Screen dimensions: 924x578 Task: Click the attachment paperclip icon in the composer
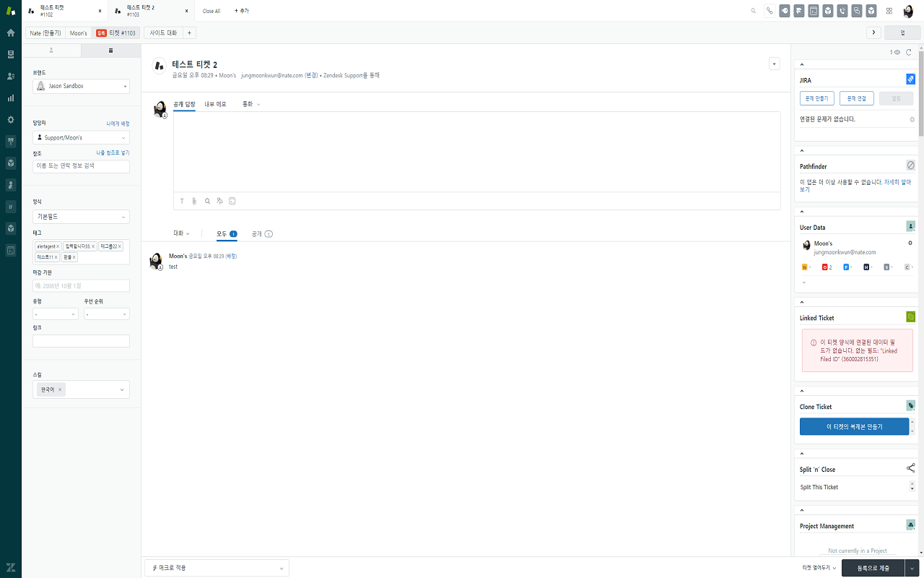(194, 201)
